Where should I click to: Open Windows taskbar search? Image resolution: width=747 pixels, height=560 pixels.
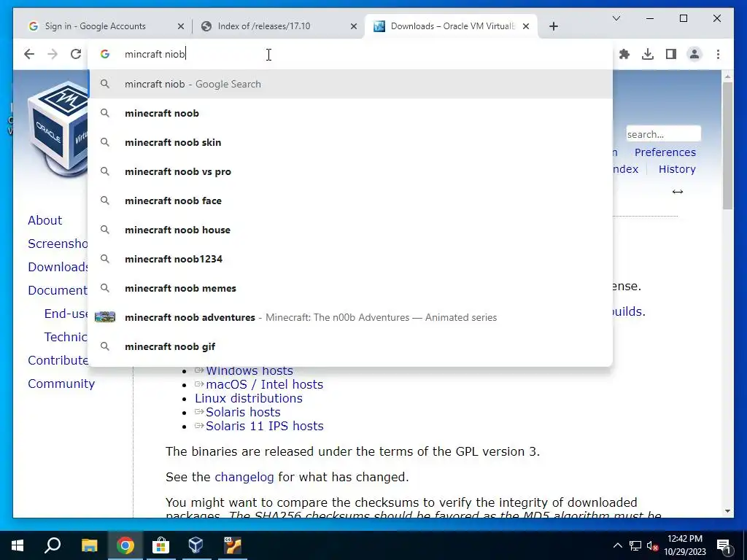coord(53,545)
